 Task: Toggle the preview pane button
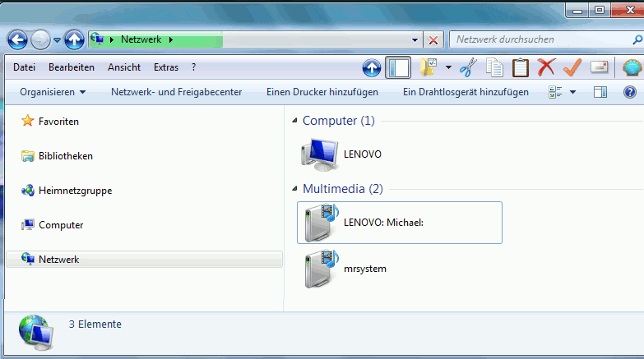click(600, 92)
